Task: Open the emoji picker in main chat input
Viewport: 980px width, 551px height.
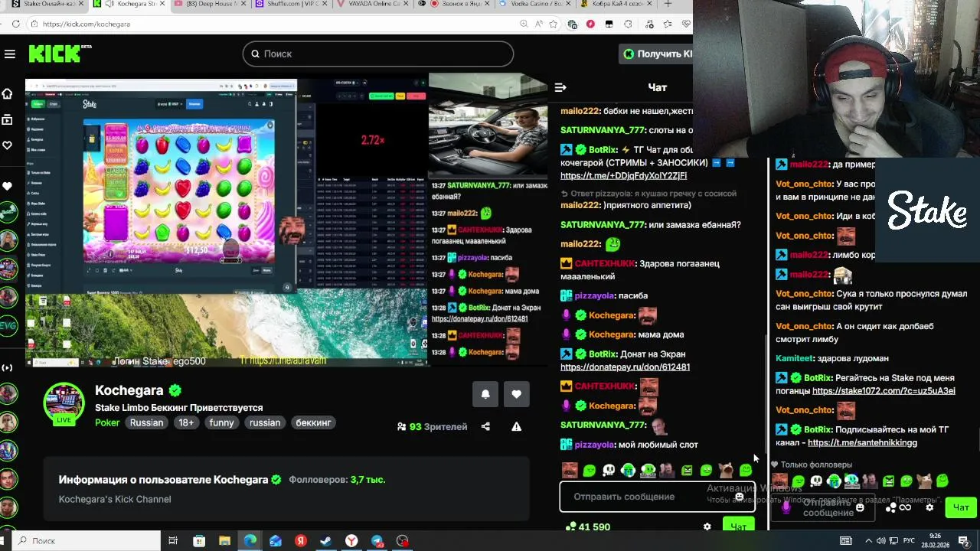Action: click(739, 497)
